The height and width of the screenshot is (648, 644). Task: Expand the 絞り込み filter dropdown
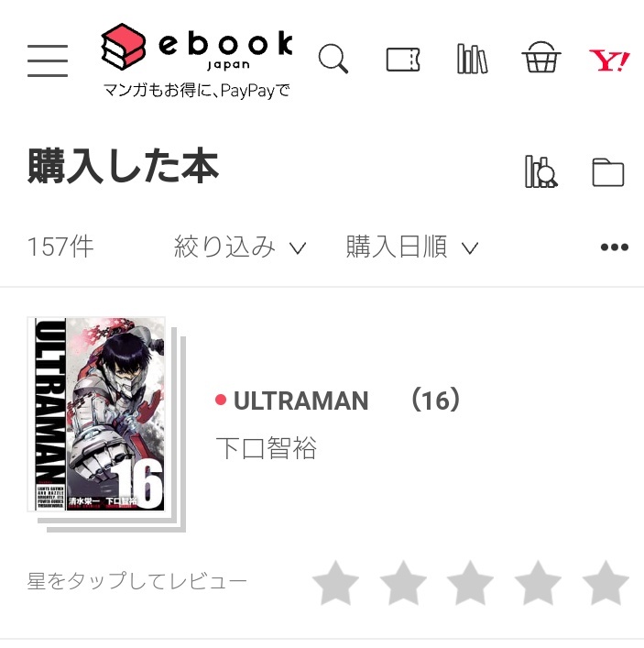point(240,247)
